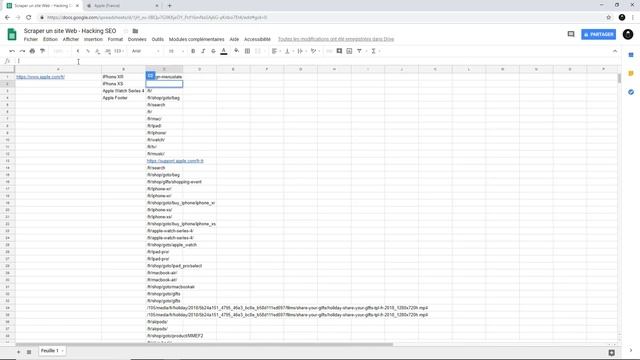This screenshot has height=360, width=640.
Task: Open the Modules complémentaires menu
Action: [196, 39]
